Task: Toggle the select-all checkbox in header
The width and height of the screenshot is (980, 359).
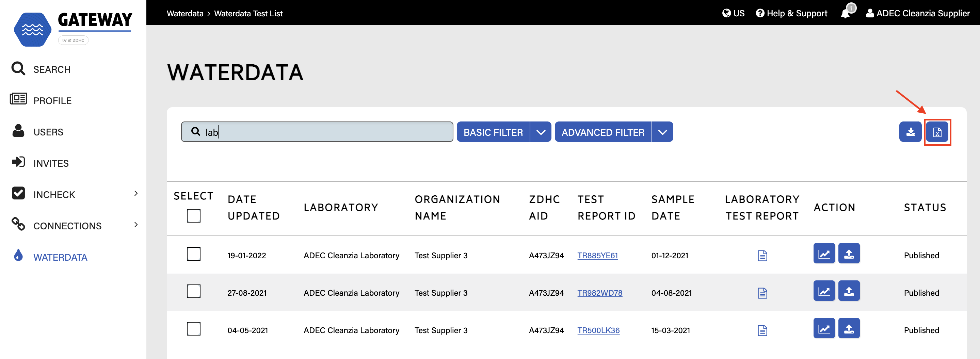Action: (194, 216)
